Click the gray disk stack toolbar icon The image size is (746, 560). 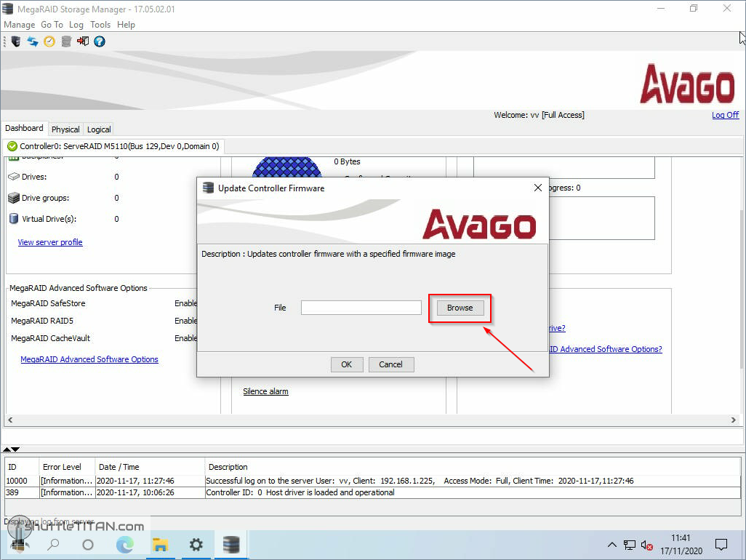[66, 41]
